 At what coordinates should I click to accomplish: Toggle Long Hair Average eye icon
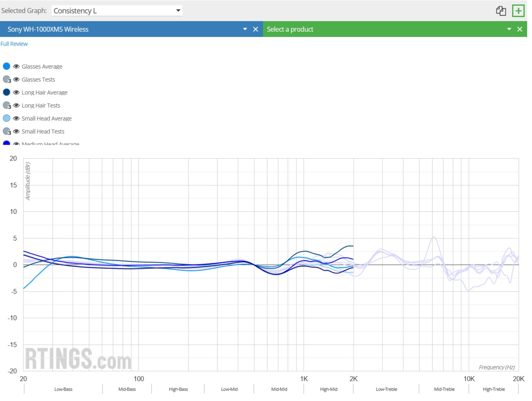pos(16,92)
